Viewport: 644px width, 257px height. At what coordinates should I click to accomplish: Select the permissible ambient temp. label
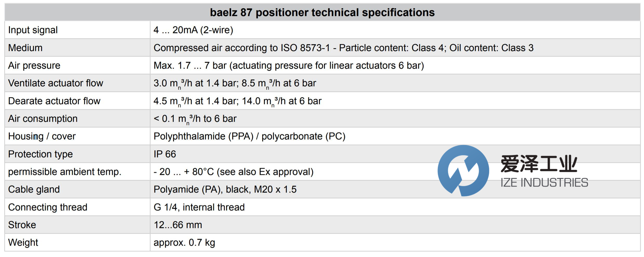click(x=65, y=172)
